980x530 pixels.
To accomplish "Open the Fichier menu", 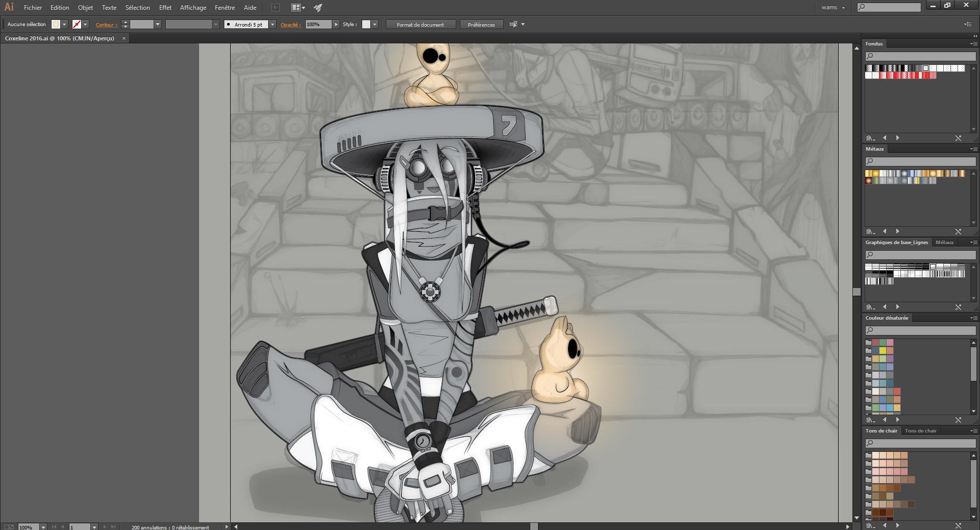I will pos(33,8).
